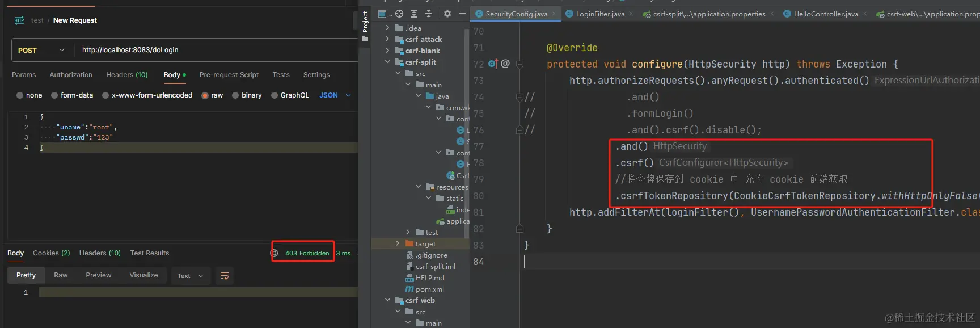The width and height of the screenshot is (980, 328).
Task: Select csrf-split.iml file in tree
Action: [x=435, y=266]
